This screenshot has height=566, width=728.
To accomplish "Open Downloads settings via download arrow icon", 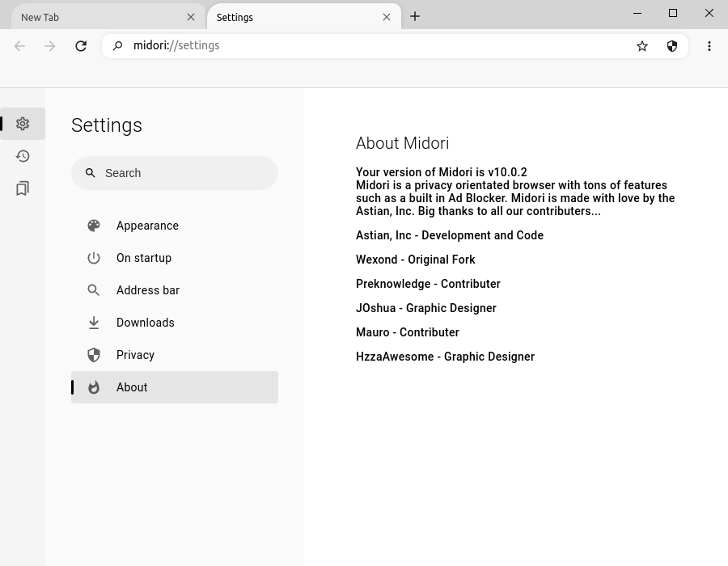I will point(94,323).
